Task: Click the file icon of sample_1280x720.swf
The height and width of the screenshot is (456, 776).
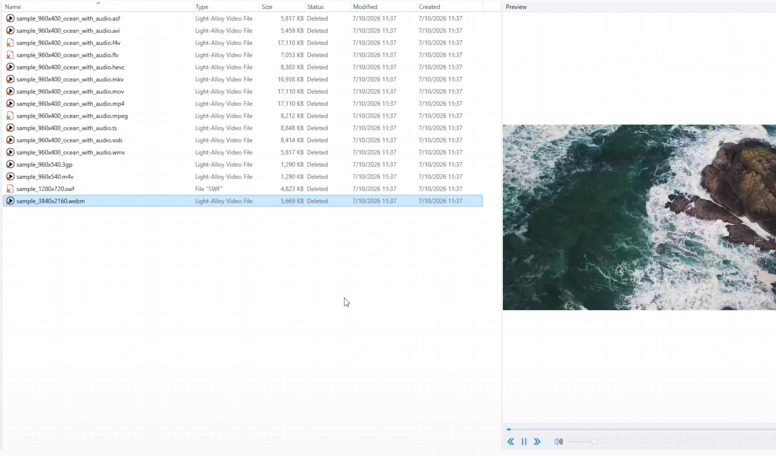Action: pos(10,189)
